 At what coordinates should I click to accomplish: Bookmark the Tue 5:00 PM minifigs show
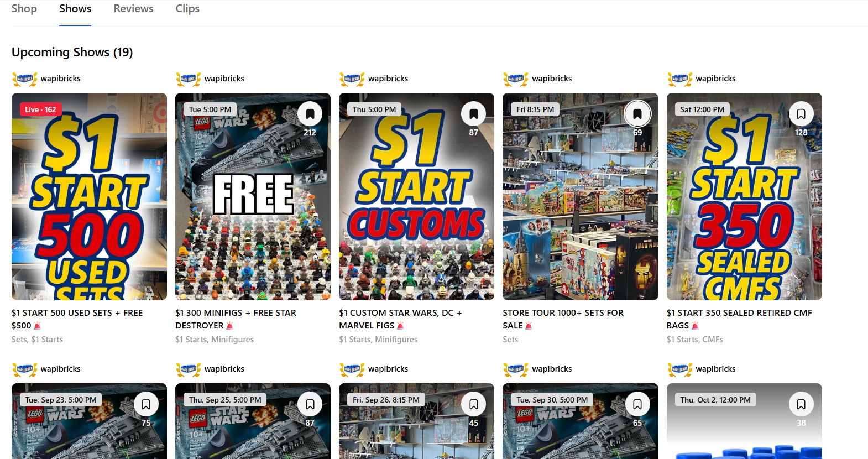coord(310,114)
